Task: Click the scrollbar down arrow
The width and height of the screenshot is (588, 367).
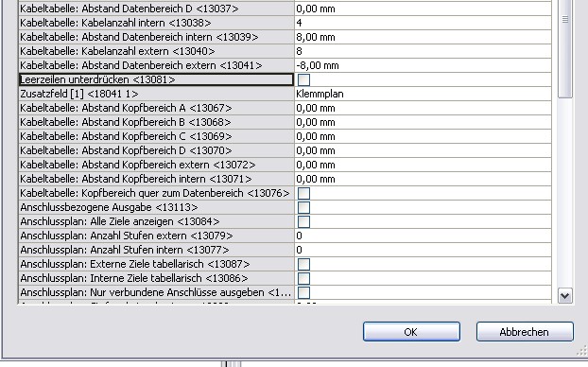Action: pos(564,296)
